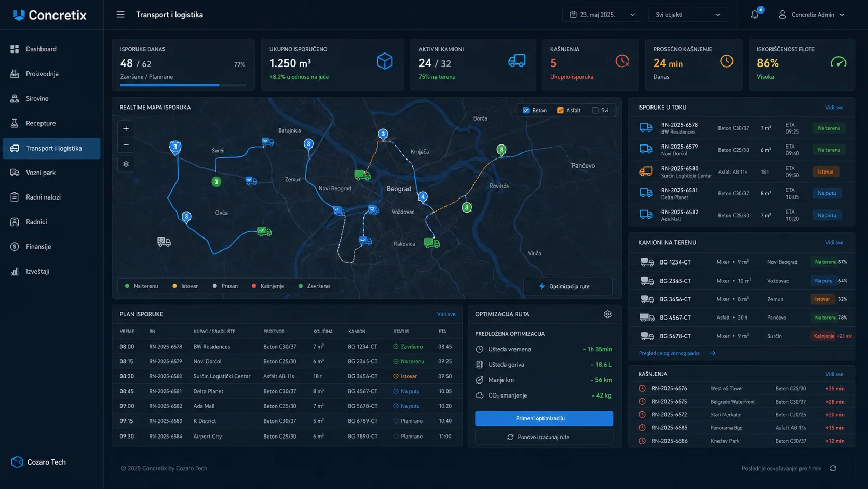
Task: Click Optimizacija rute button on map
Action: (567, 286)
